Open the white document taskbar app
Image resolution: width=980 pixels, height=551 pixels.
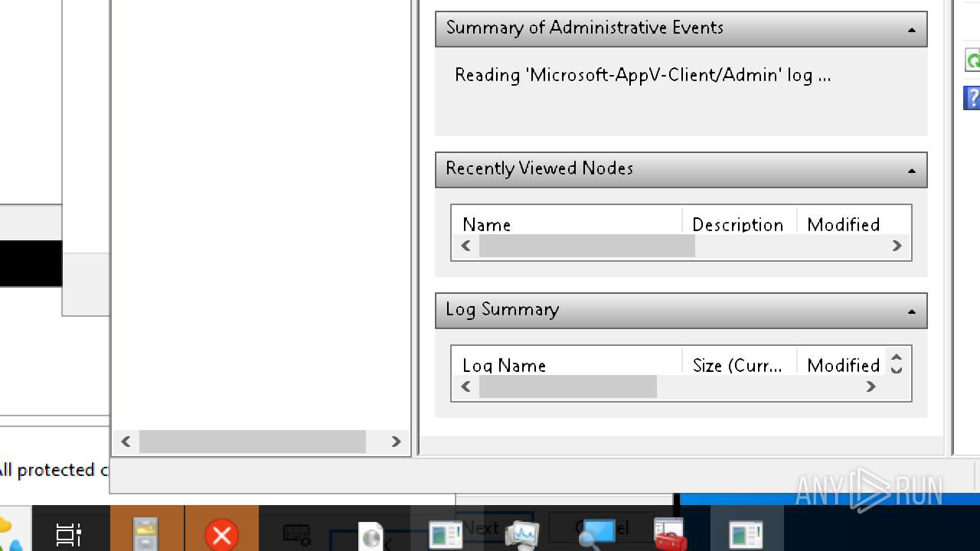click(x=371, y=535)
